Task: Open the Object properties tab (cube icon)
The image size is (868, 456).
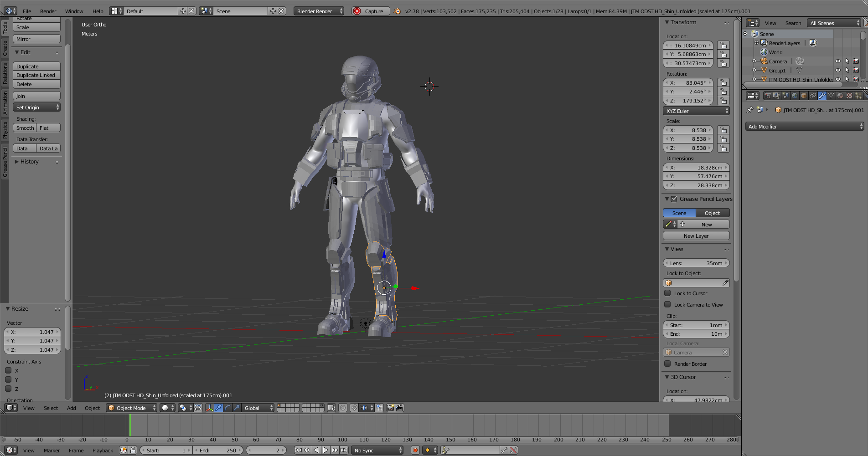Action: click(804, 96)
